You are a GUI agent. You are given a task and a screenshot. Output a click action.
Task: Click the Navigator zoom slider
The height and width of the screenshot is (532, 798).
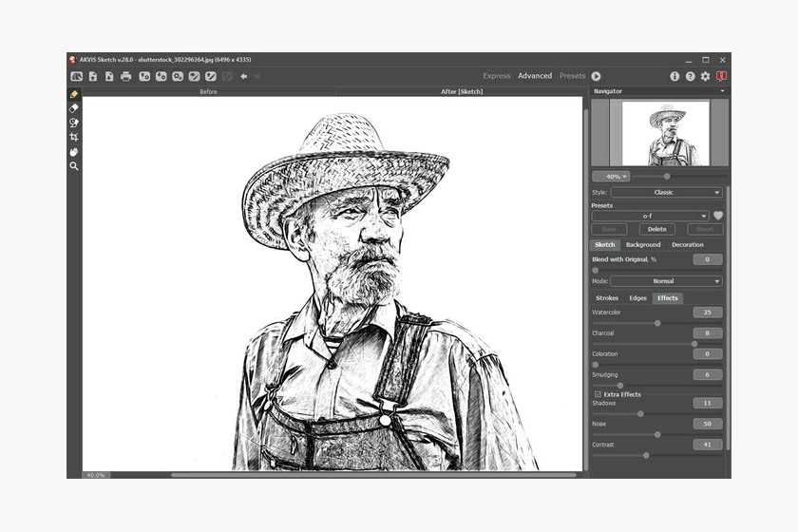coord(679,177)
